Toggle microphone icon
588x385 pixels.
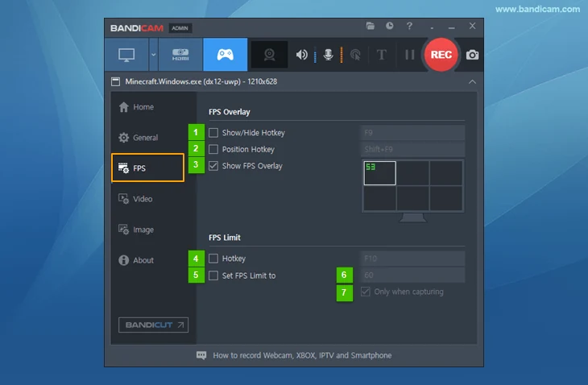(328, 55)
